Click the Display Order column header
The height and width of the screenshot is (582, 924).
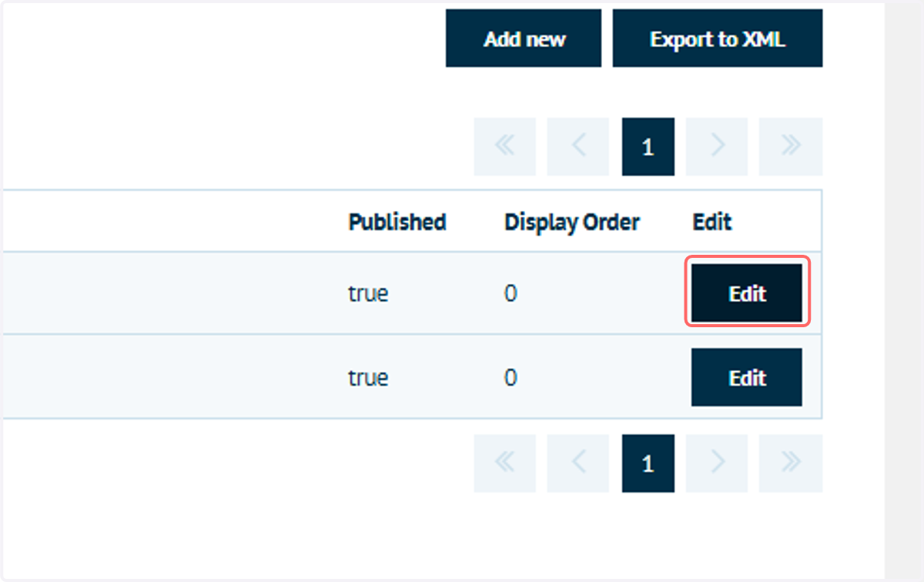[x=572, y=222]
